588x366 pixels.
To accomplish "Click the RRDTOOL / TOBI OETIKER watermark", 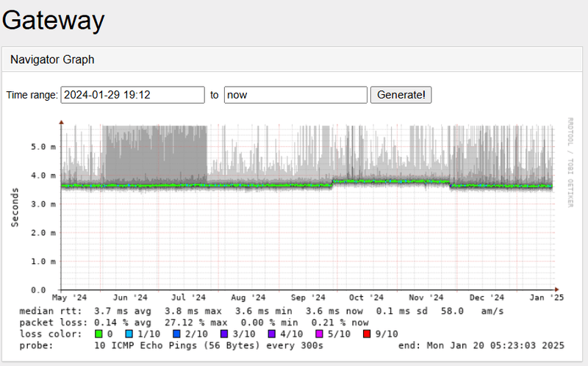I will pos(570,162).
